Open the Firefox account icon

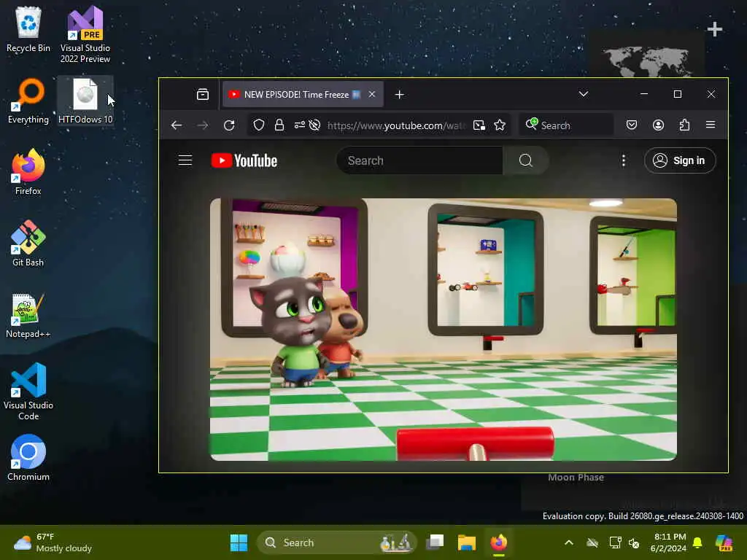659,125
